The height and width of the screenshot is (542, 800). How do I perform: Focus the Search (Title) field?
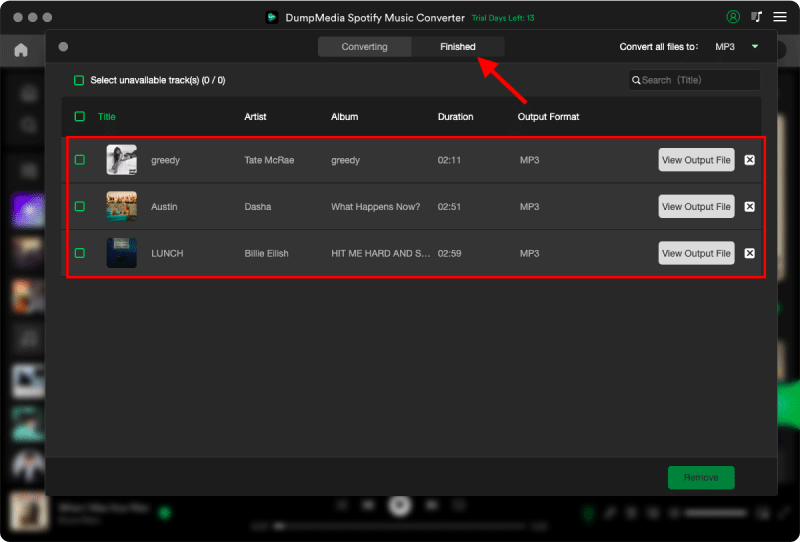(694, 80)
